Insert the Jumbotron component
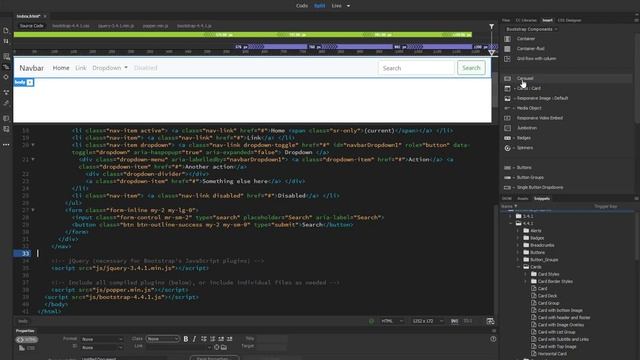This screenshot has height=360, width=640. [x=527, y=128]
